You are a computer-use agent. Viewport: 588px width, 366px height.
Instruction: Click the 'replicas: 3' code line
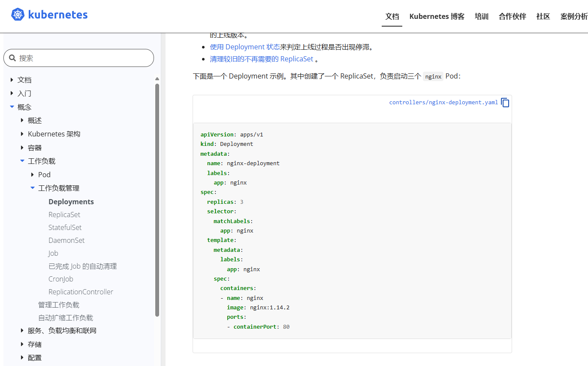tap(225, 202)
